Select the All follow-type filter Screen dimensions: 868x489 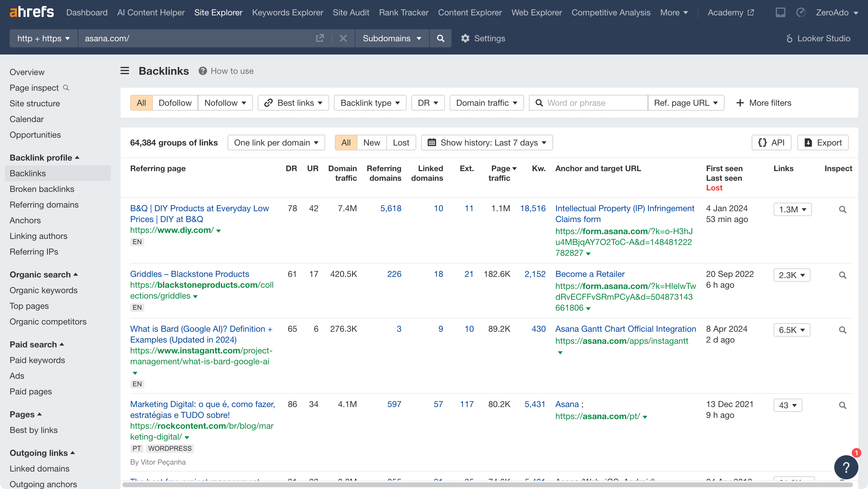141,103
